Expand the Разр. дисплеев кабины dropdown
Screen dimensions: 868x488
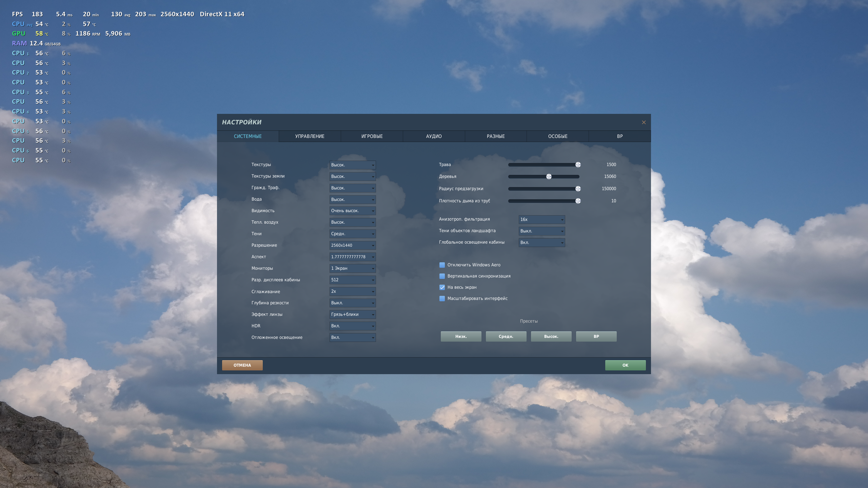353,280
